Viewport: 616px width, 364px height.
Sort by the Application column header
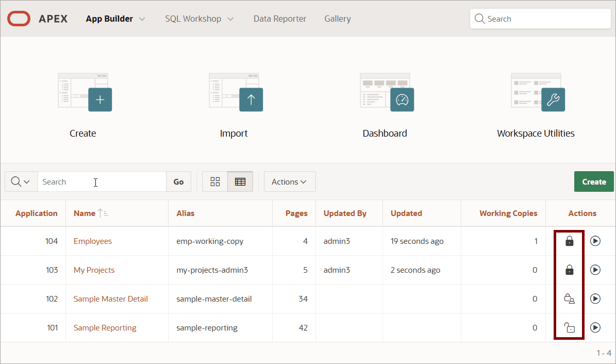click(x=37, y=213)
